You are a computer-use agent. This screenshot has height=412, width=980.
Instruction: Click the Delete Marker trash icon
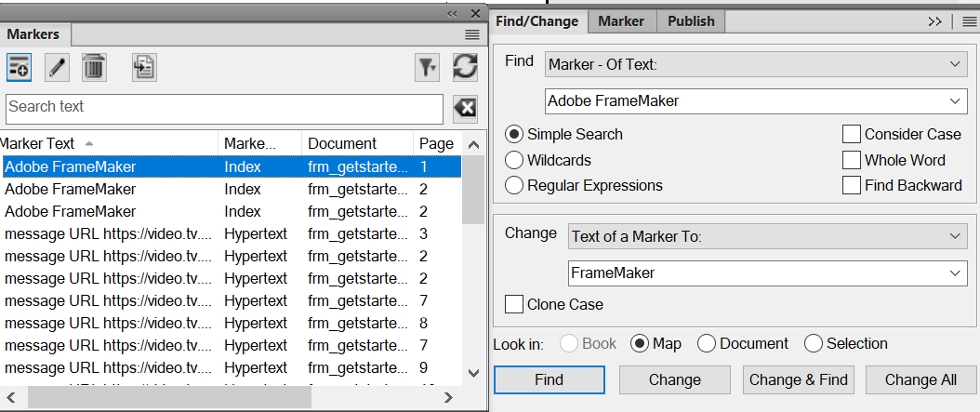point(94,66)
